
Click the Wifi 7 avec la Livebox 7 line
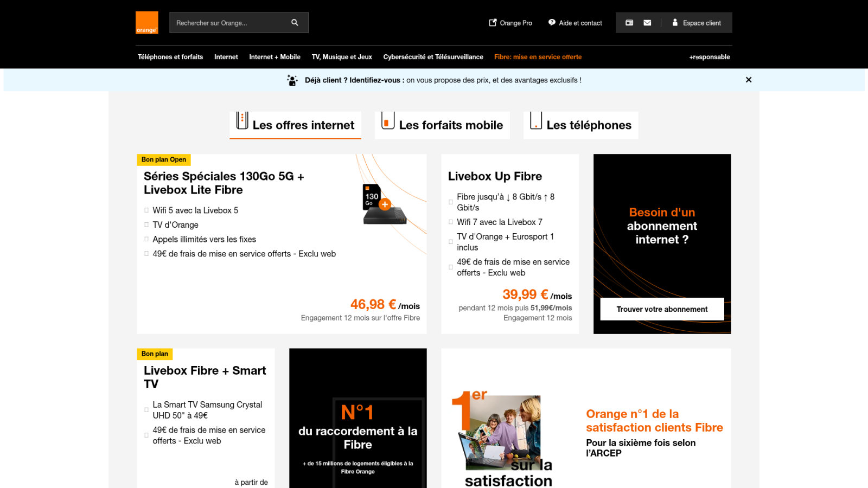tap(500, 222)
